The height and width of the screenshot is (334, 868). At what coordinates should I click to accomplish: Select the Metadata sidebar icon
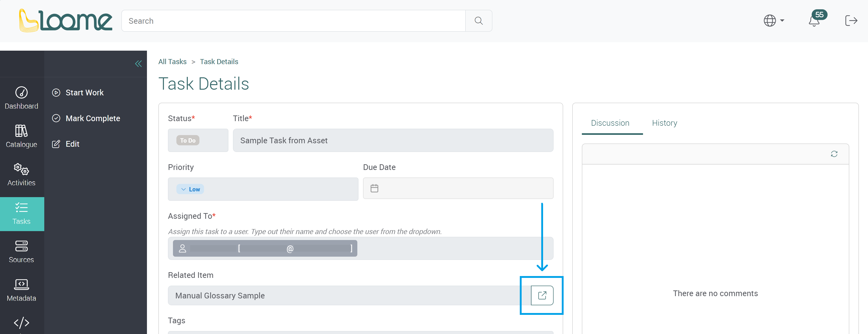[21, 290]
